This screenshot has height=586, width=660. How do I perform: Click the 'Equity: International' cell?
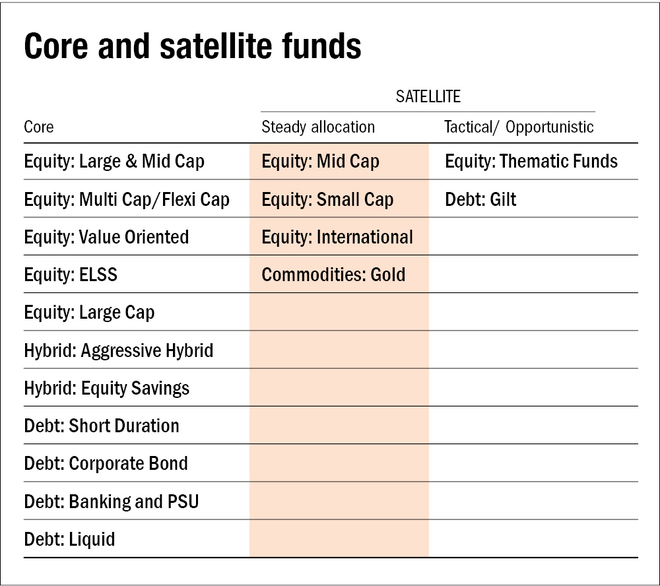337,238
